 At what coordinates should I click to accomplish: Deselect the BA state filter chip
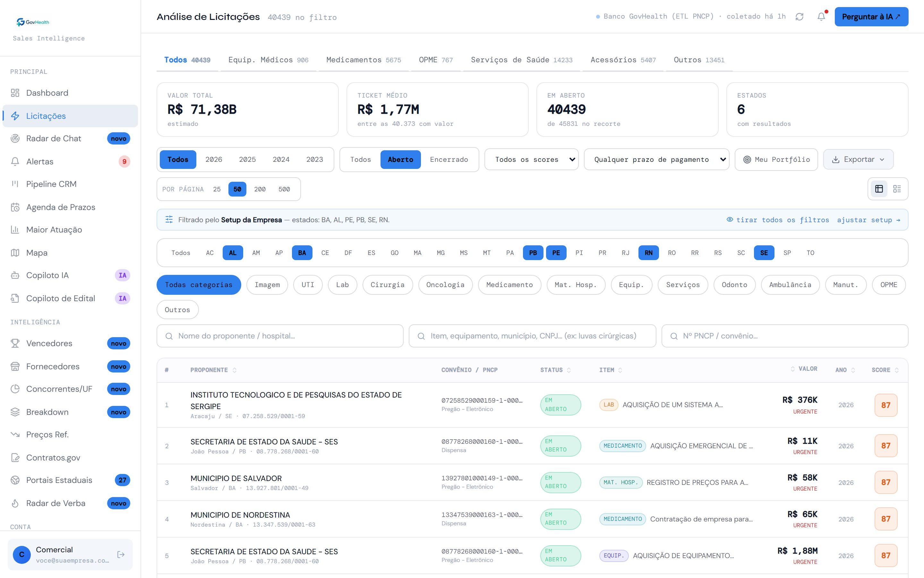302,253
